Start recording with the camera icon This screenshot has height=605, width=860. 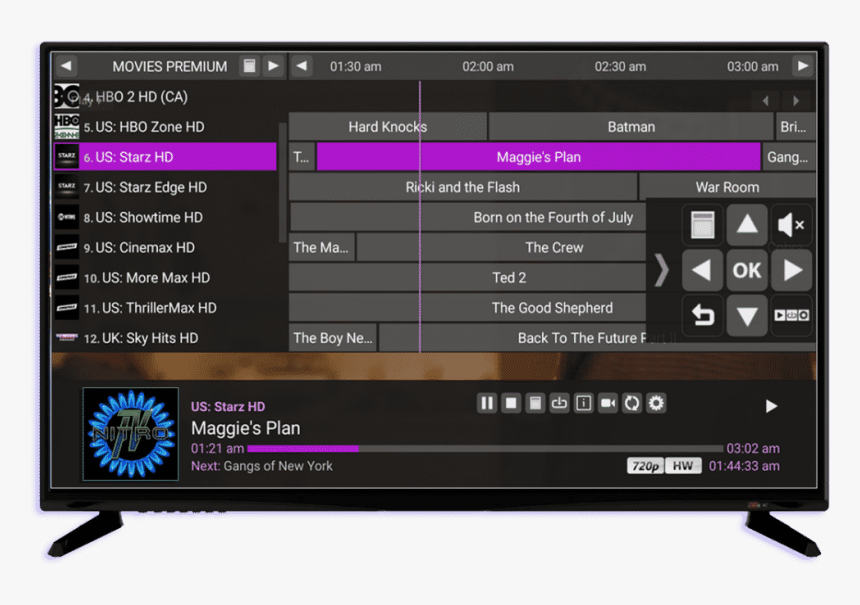coord(608,403)
